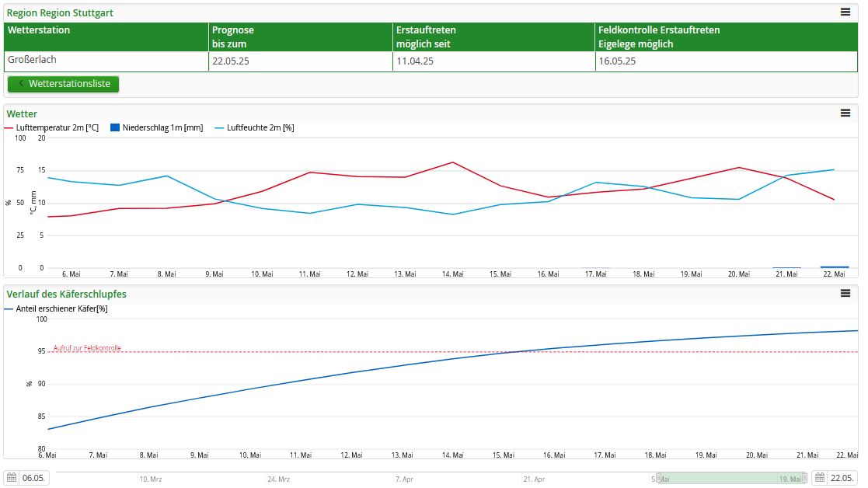Click the end date field 22.05.
Image resolution: width=868 pixels, height=488 pixels.
tap(844, 478)
